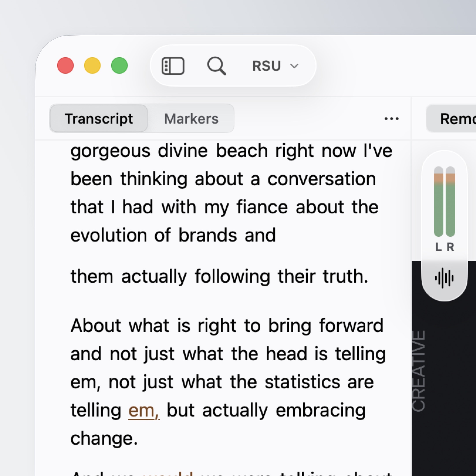This screenshot has width=476, height=476.
Task: Open the RSU project dropdown
Action: 275,66
